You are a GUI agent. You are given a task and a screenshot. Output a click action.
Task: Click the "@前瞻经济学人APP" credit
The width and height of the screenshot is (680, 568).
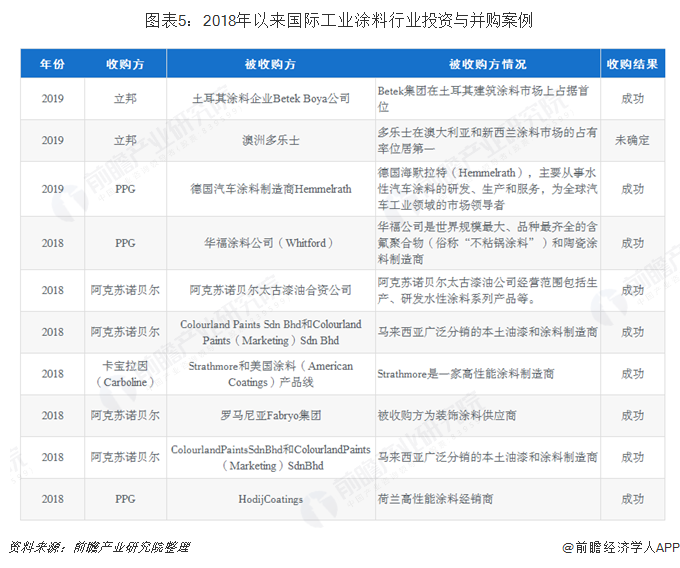coord(621,548)
